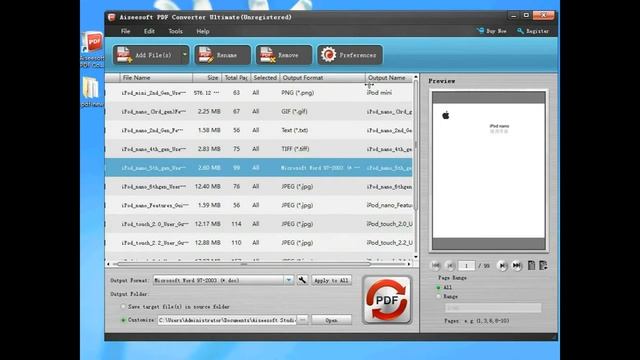Sort by the Size column header
This screenshot has height=360, width=640.
point(207,78)
